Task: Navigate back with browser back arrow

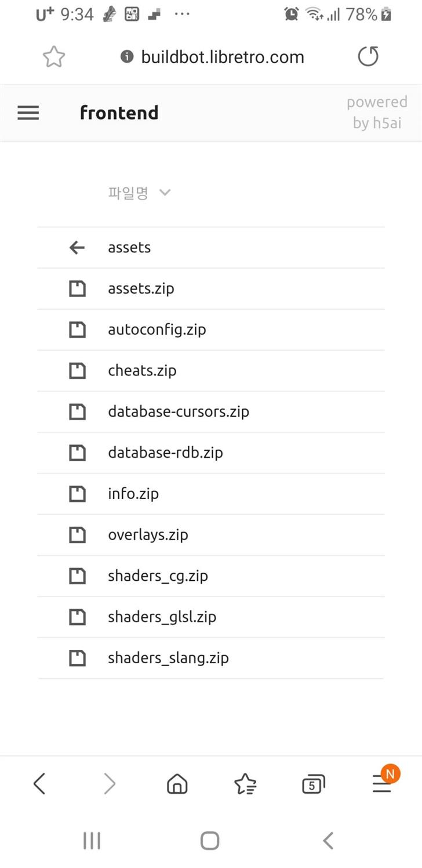Action: tap(39, 784)
